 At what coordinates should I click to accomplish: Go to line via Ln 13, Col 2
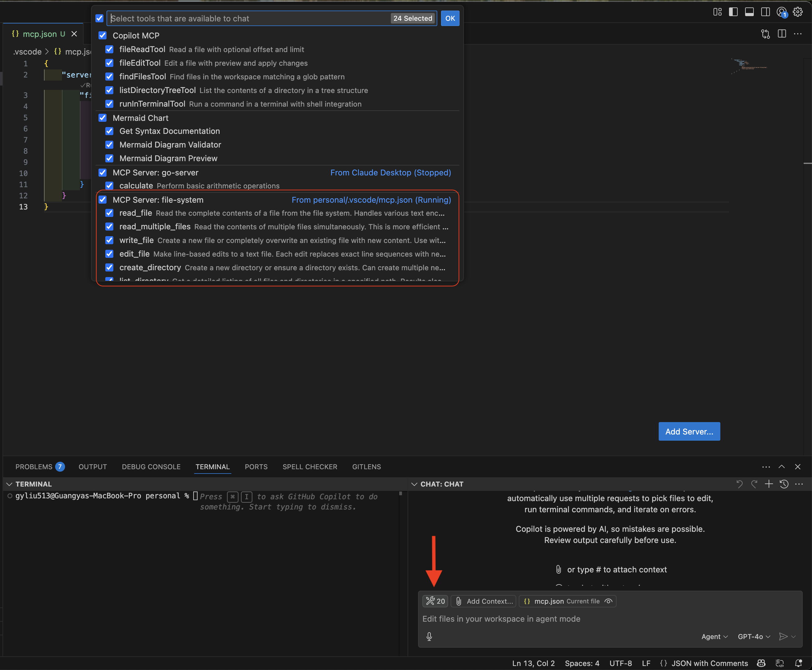point(533,663)
